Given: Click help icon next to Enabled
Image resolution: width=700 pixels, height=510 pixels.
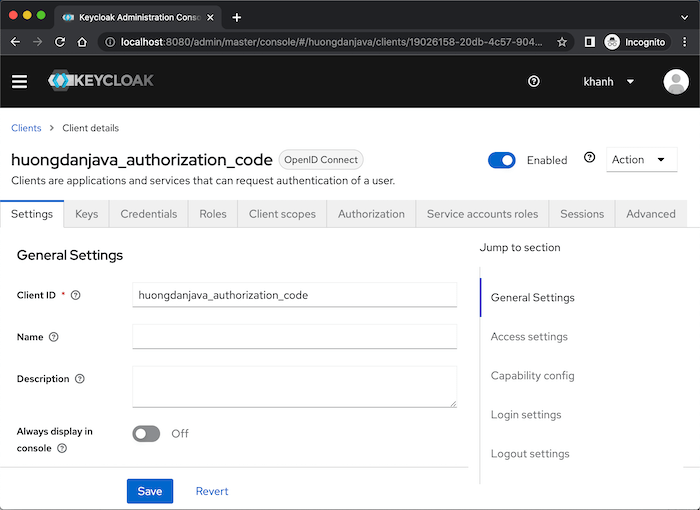Looking at the screenshot, I should (x=589, y=157).
